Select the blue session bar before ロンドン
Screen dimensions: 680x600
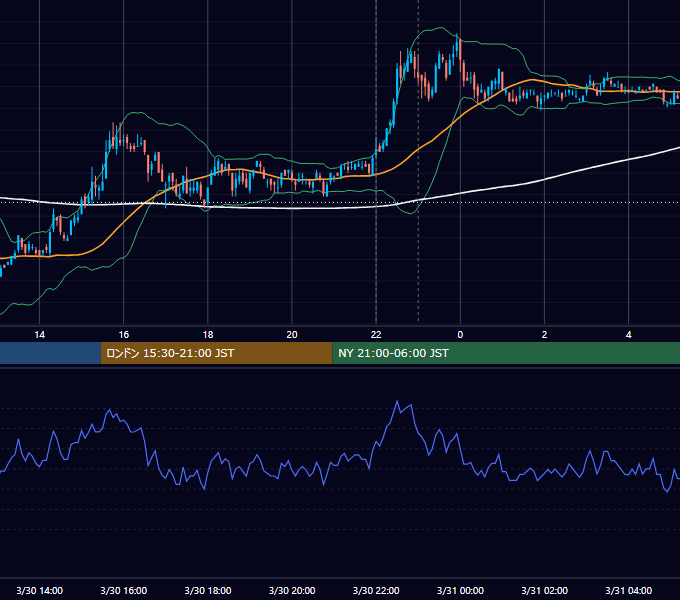pyautogui.click(x=50, y=353)
